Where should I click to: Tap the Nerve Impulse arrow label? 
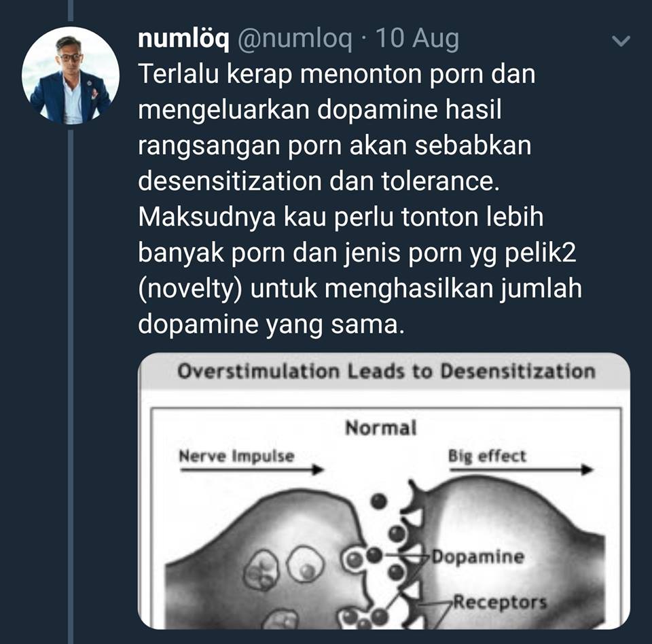[x=236, y=456]
